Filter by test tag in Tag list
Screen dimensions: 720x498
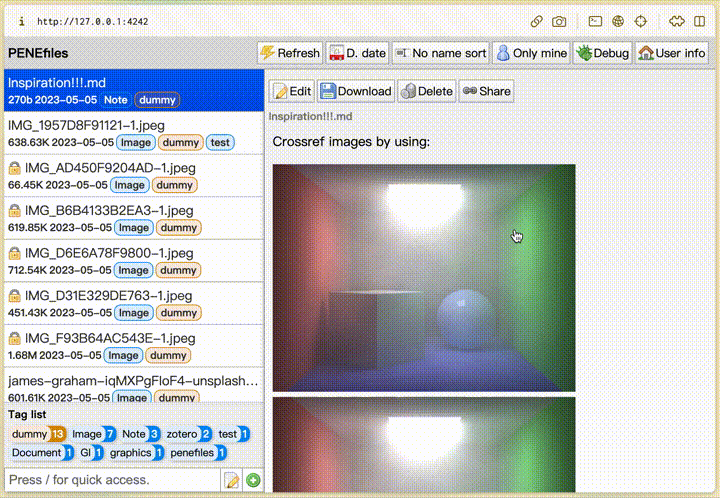233,434
